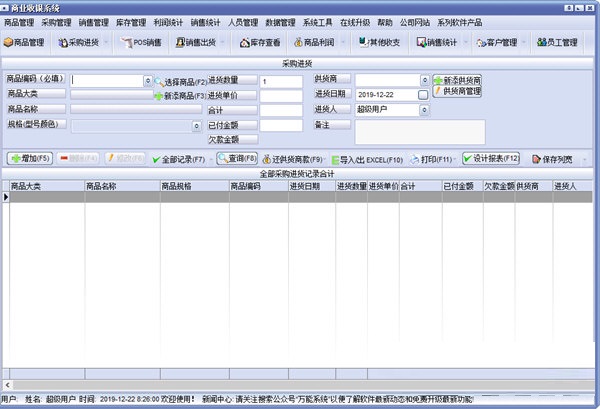
Task: Open dropdown arrow next to 销售出货 toolbar
Action: coord(223,42)
